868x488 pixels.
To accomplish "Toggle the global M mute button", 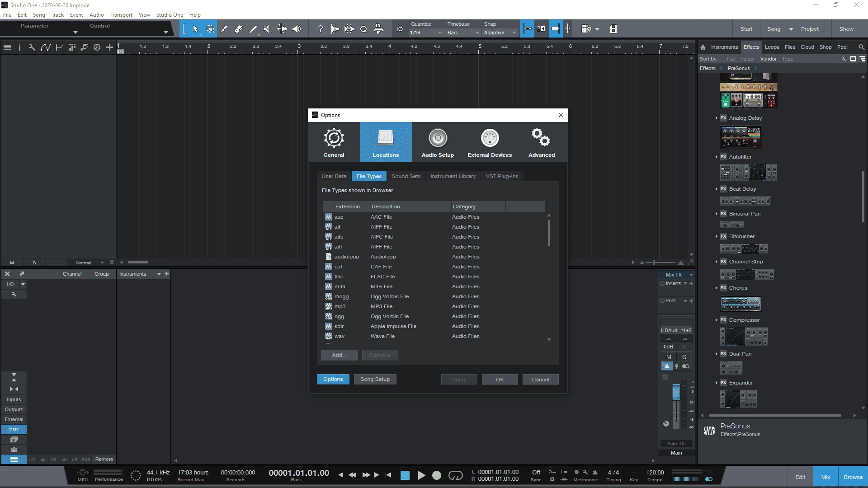I will pos(12,263).
